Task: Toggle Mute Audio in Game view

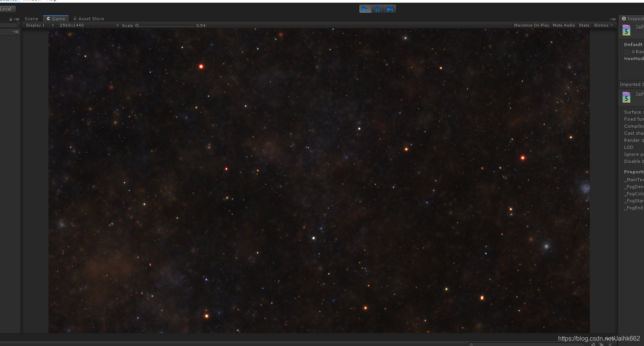Action: click(x=564, y=25)
